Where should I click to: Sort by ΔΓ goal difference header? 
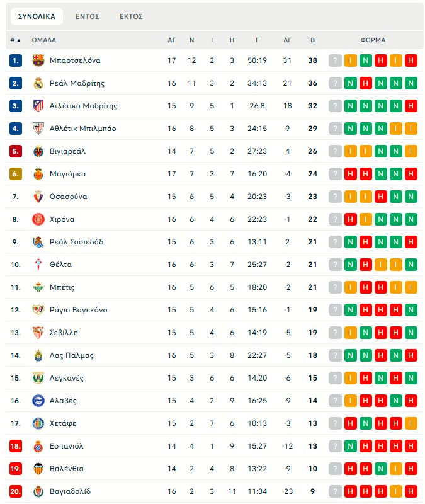288,40
